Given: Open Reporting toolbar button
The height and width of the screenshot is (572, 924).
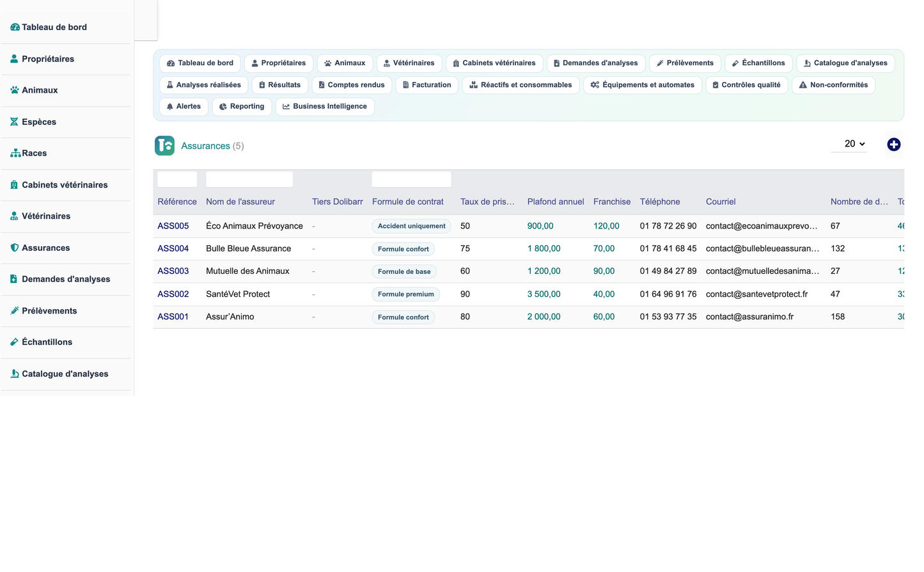Looking at the screenshot, I should click(x=242, y=107).
